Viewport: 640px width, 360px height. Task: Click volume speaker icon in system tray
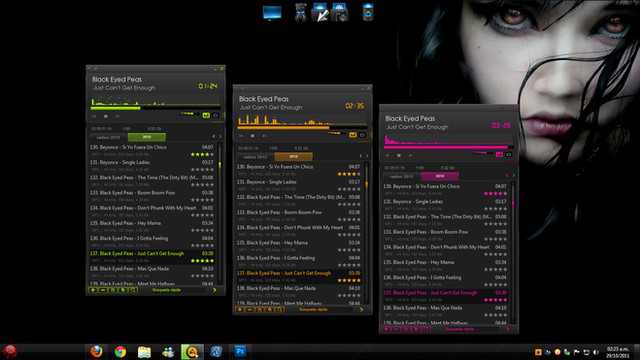tap(596, 352)
